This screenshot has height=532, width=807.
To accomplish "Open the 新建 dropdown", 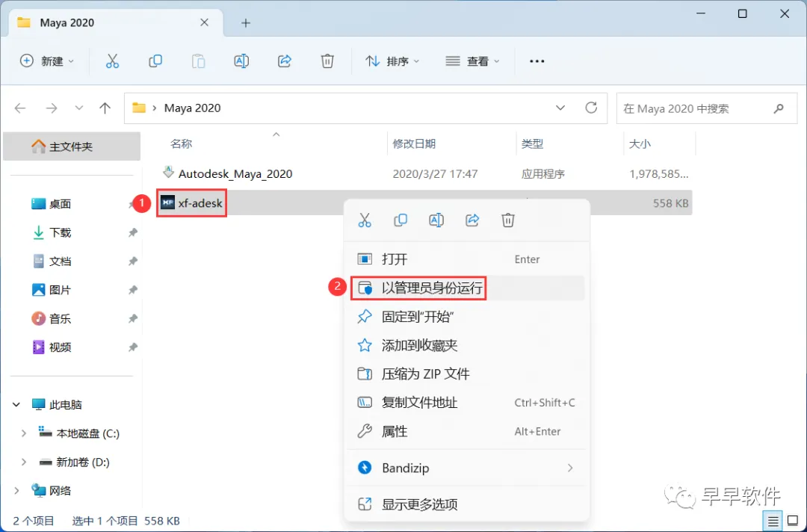I will coord(47,61).
